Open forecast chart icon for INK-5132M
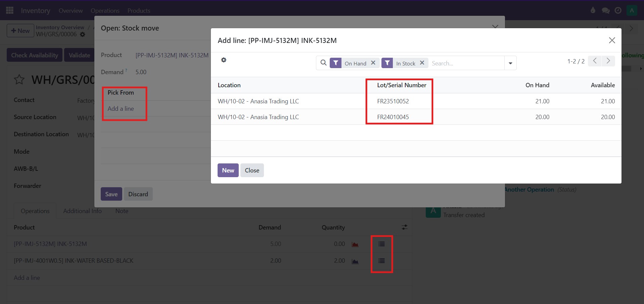 [x=355, y=244]
